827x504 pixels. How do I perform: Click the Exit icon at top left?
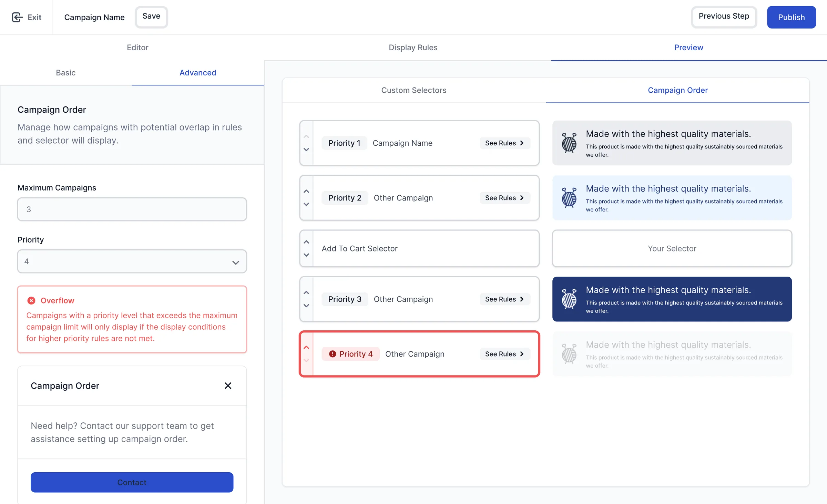tap(17, 17)
